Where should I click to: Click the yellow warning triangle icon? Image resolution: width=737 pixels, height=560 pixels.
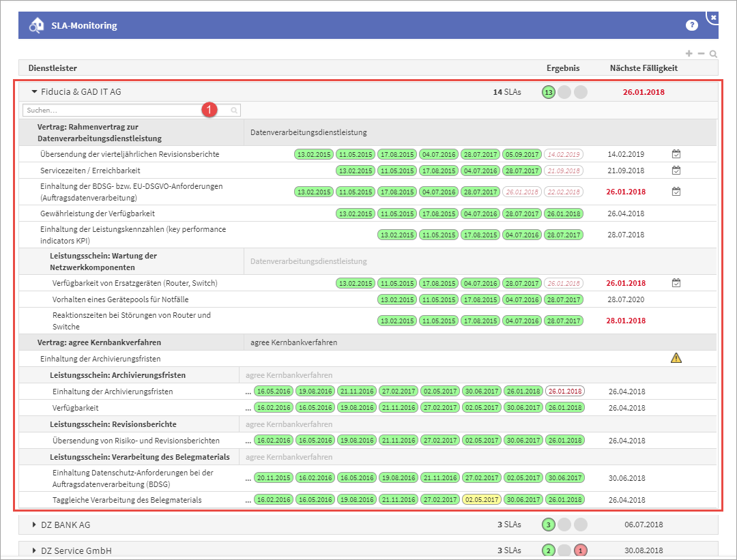tap(676, 358)
